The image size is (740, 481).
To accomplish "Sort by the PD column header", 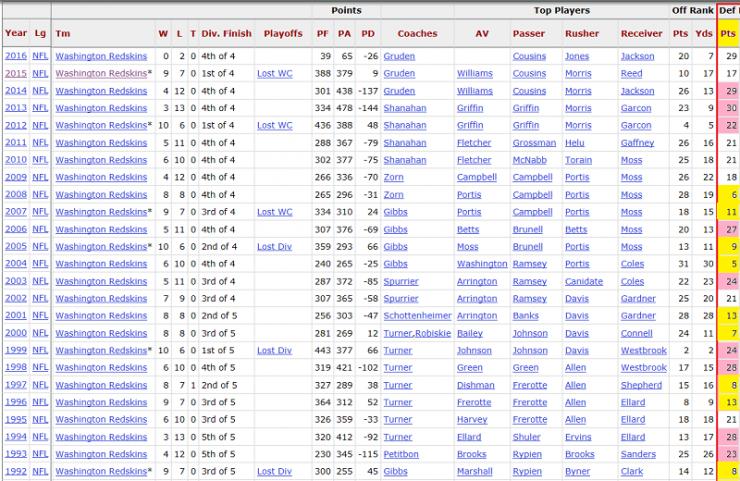I will [x=368, y=34].
